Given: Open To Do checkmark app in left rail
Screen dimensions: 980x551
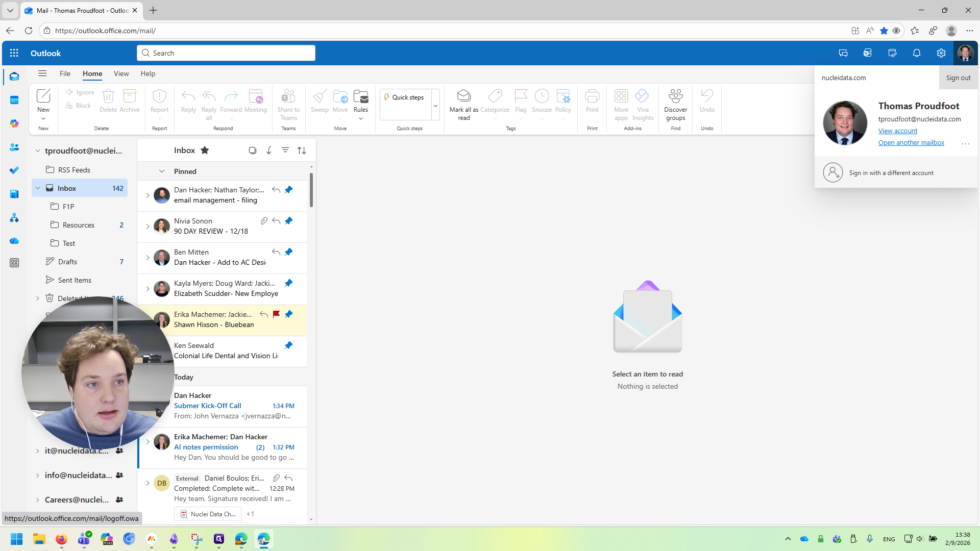Looking at the screenshot, I should (x=14, y=170).
